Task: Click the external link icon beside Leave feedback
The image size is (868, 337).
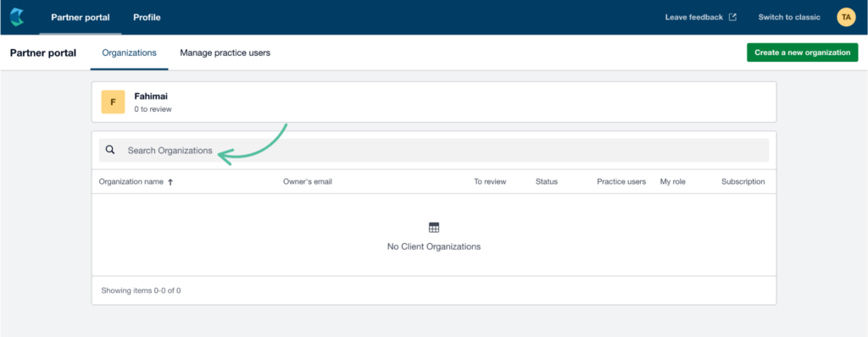Action: coord(732,17)
